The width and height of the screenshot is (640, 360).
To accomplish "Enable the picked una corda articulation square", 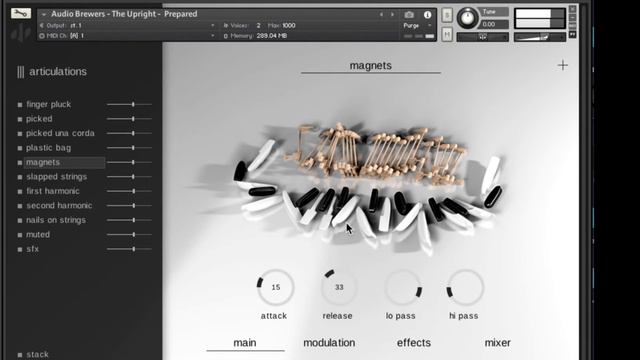I will (x=20, y=134).
